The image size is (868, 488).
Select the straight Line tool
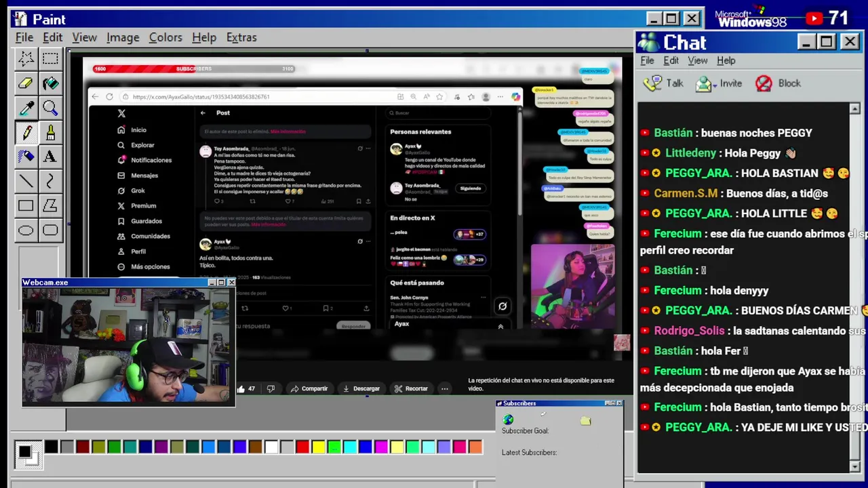(26, 181)
